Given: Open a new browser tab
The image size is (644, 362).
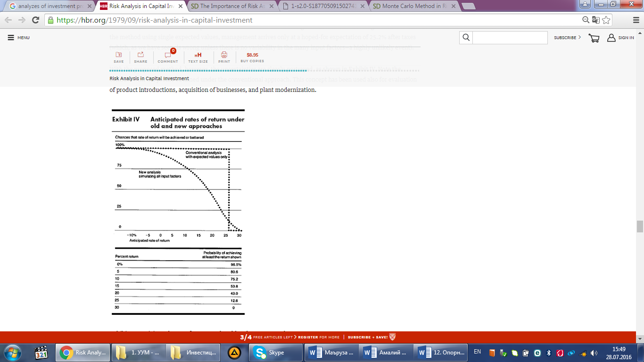Looking at the screenshot, I should 468,7.
